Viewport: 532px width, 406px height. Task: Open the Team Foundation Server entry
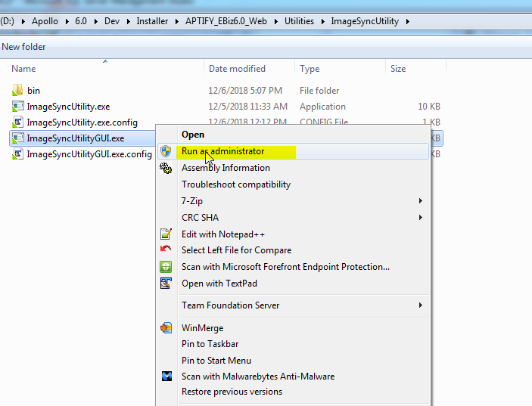click(x=230, y=305)
